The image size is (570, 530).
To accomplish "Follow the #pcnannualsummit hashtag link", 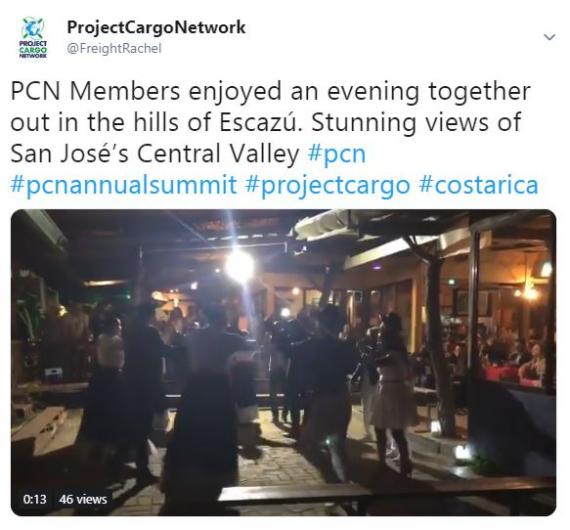I will tap(124, 185).
